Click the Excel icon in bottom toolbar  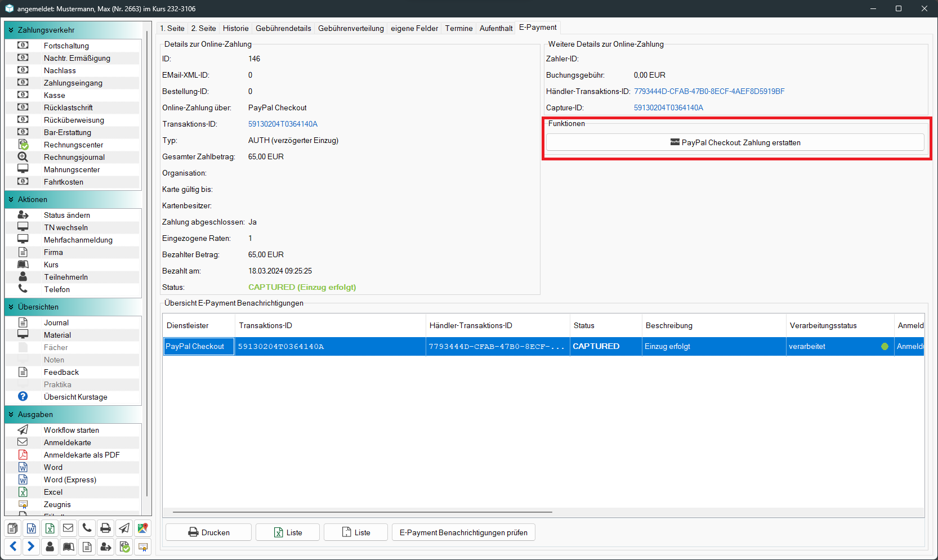(x=50, y=528)
